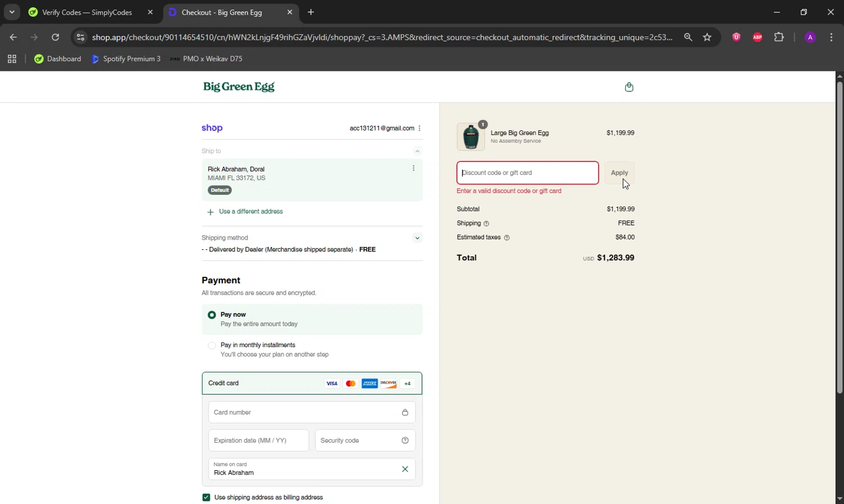Focus the discount code or gift card field
Image resolution: width=844 pixels, height=504 pixels.
(x=528, y=173)
